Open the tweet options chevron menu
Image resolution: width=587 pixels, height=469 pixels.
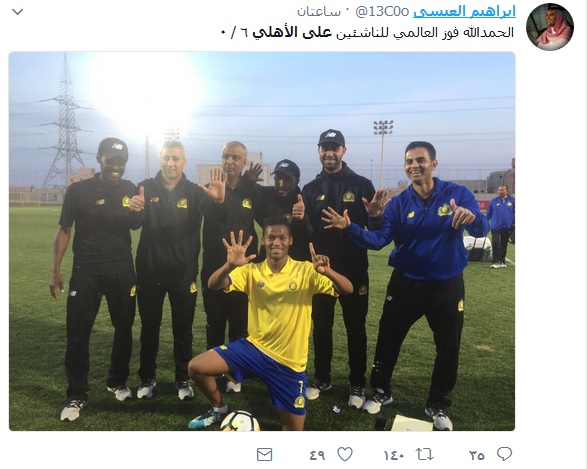(18, 12)
